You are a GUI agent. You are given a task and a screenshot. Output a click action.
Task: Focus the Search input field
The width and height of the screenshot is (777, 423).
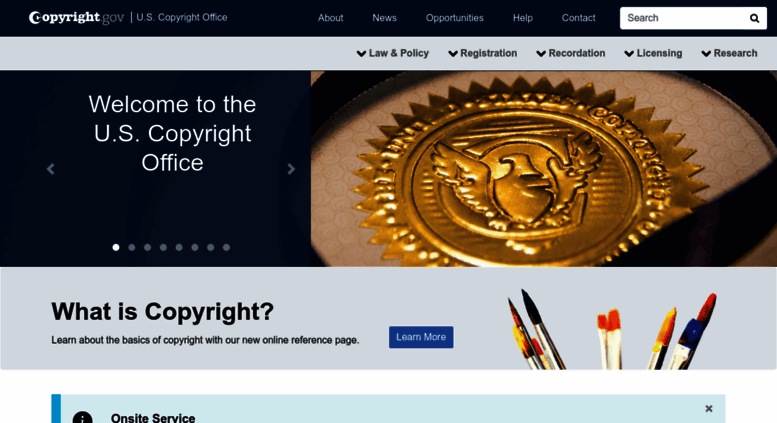point(683,18)
